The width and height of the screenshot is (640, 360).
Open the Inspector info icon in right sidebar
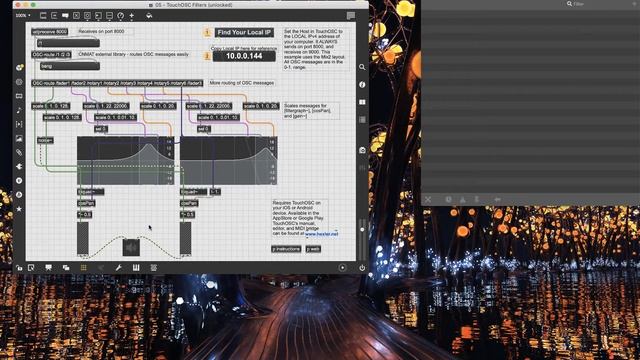(362, 84)
